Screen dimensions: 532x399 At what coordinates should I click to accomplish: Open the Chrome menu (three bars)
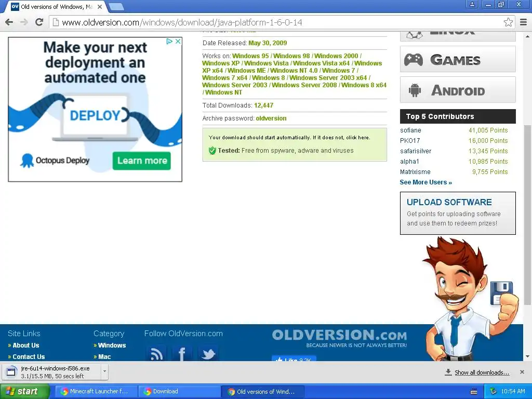[523, 22]
